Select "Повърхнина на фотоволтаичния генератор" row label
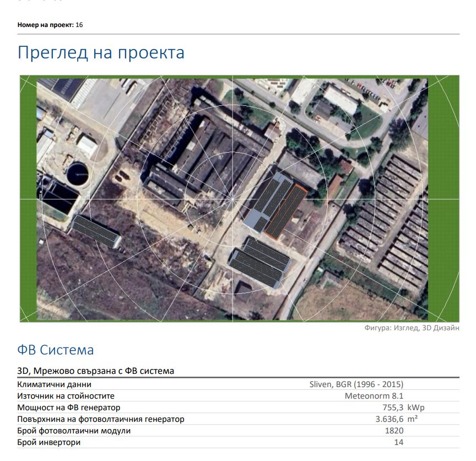 [x=100, y=419]
